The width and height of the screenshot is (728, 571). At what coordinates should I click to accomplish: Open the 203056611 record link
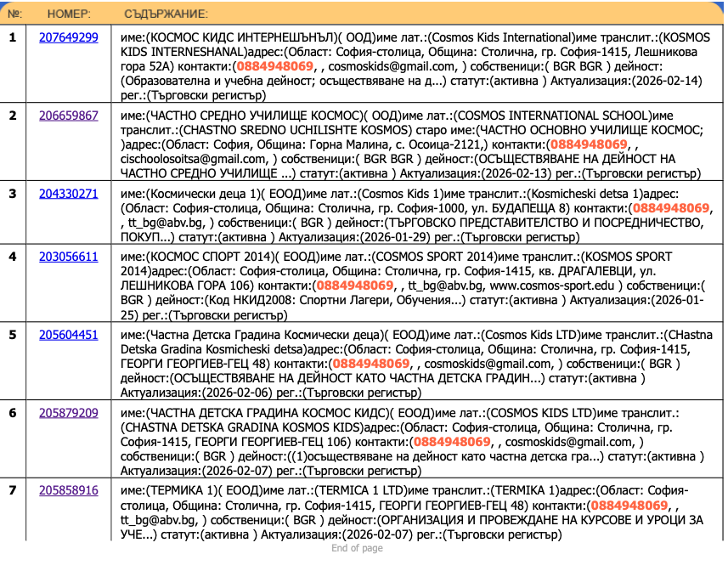tap(69, 257)
